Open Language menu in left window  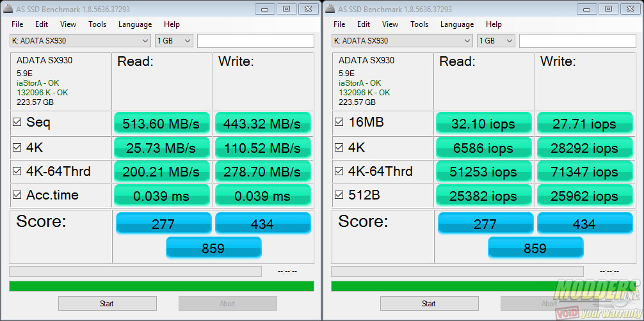135,24
